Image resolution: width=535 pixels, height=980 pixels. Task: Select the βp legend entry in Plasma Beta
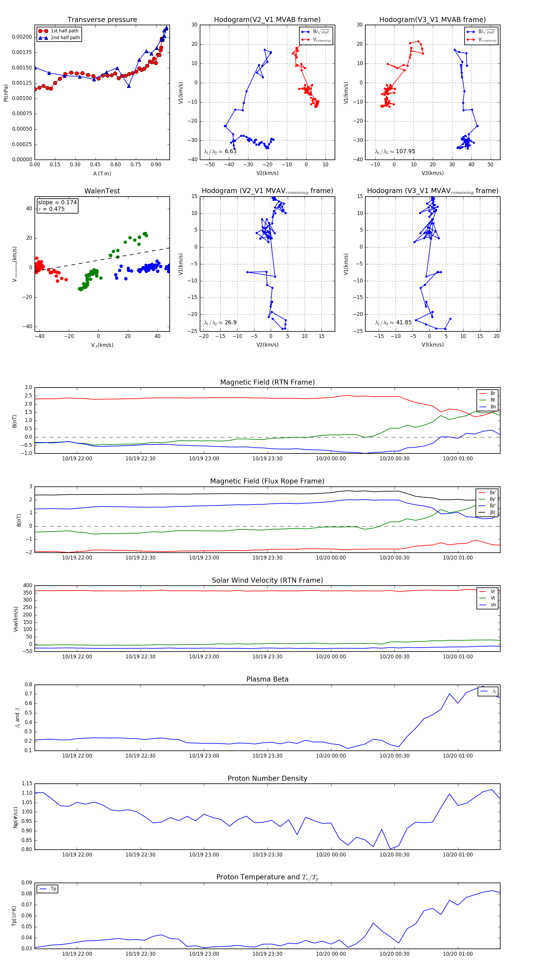tap(489, 691)
